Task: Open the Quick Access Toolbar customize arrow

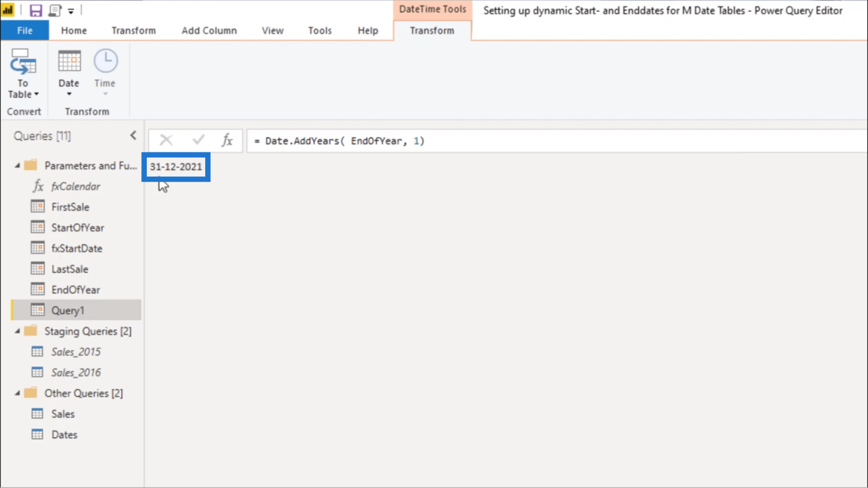Action: pyautogui.click(x=71, y=11)
